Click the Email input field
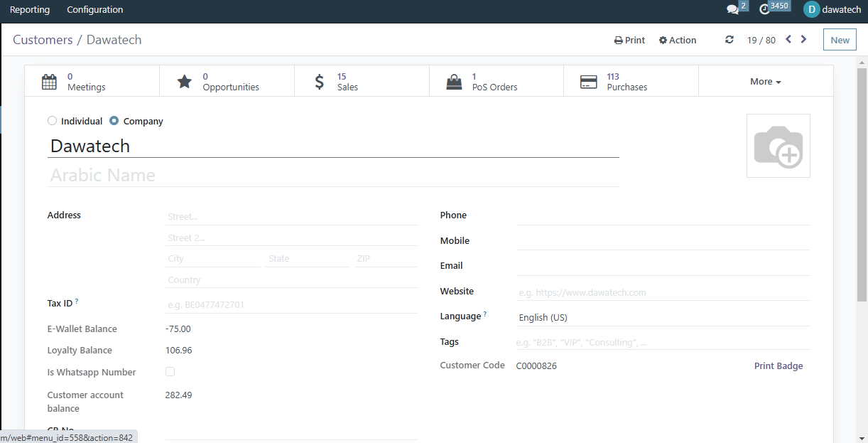Screen dimensions: 868x443 pyautogui.click(x=663, y=267)
